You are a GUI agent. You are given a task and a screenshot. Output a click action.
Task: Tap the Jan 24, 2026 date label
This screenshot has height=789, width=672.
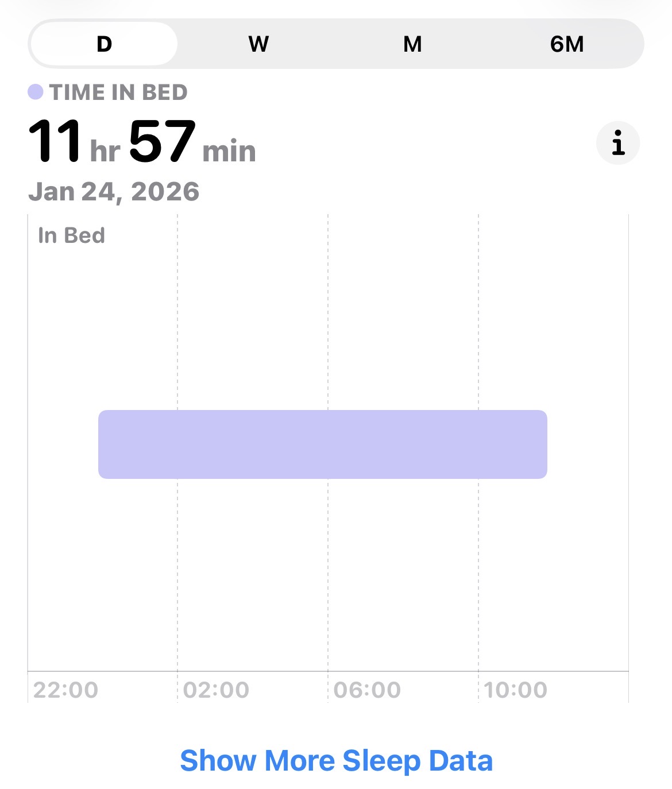point(114,192)
